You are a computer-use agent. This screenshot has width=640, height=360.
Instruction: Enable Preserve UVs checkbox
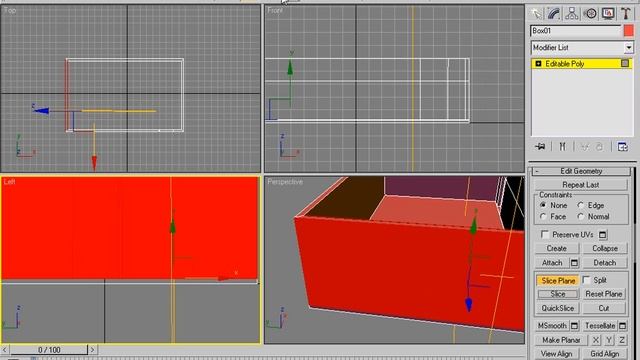pyautogui.click(x=544, y=234)
